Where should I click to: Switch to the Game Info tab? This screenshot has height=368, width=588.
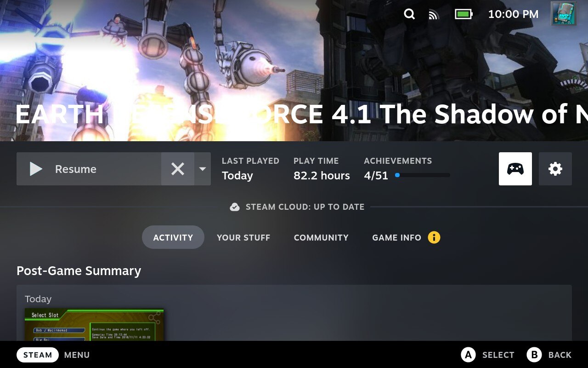pos(396,237)
